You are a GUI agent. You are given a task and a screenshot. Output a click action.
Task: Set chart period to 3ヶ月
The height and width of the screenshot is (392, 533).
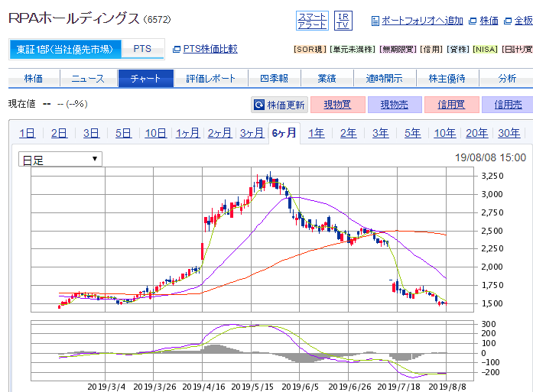click(x=252, y=133)
